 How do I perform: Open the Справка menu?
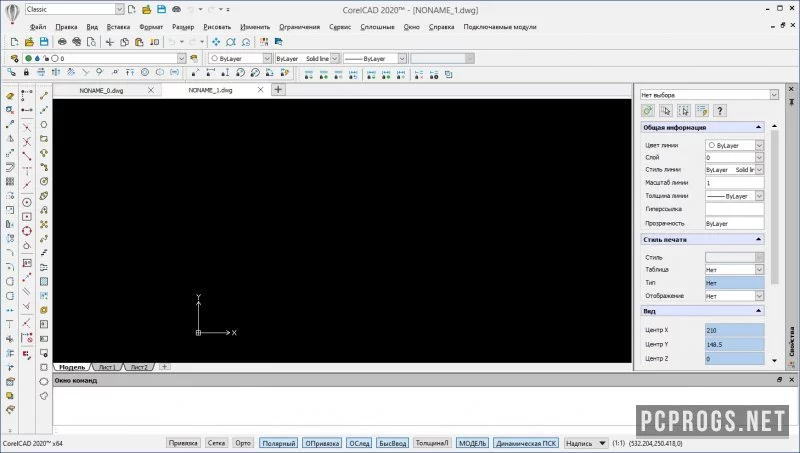[x=441, y=27]
